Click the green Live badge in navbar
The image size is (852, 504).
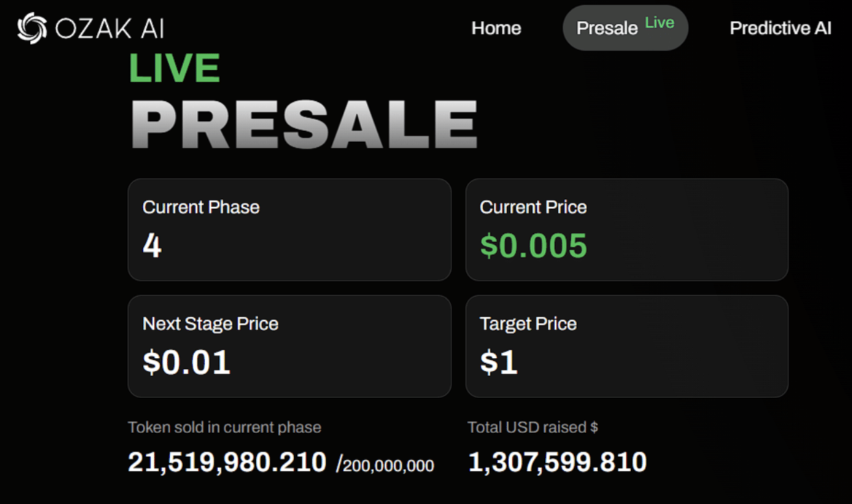tap(660, 22)
